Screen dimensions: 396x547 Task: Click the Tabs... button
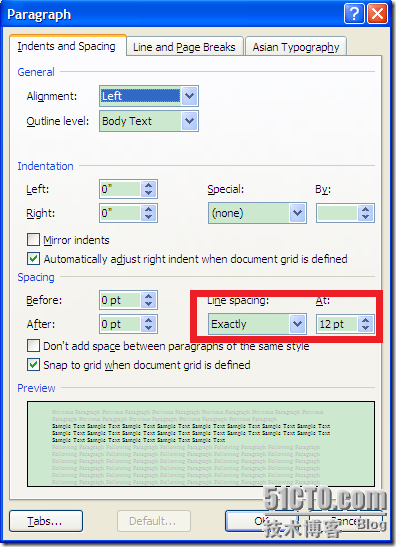(x=46, y=521)
